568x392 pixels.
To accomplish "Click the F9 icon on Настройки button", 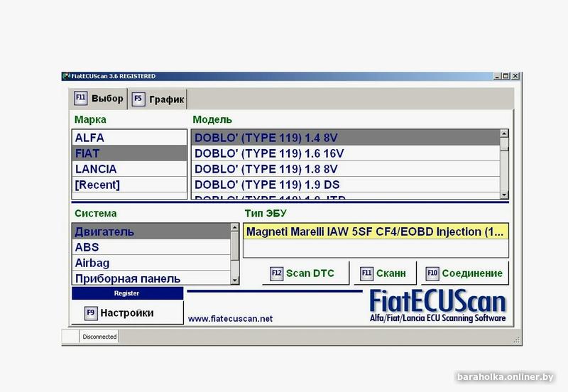I will [91, 313].
